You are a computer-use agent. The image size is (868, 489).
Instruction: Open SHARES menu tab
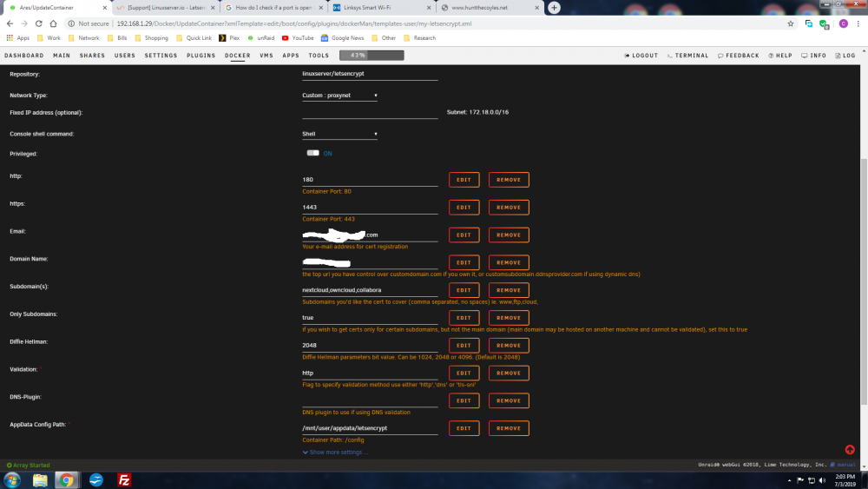coord(92,56)
